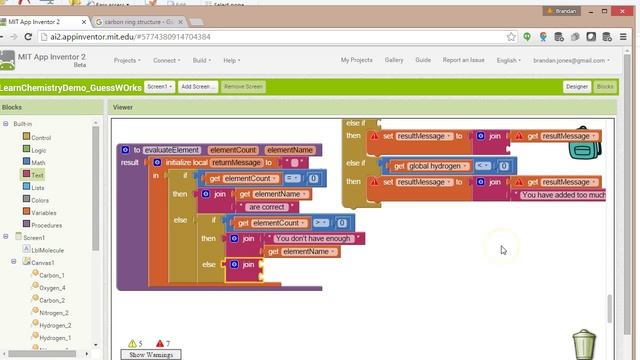Select the Logic blocks color icon
Screen dimensions: 640x360
click(x=27, y=149)
